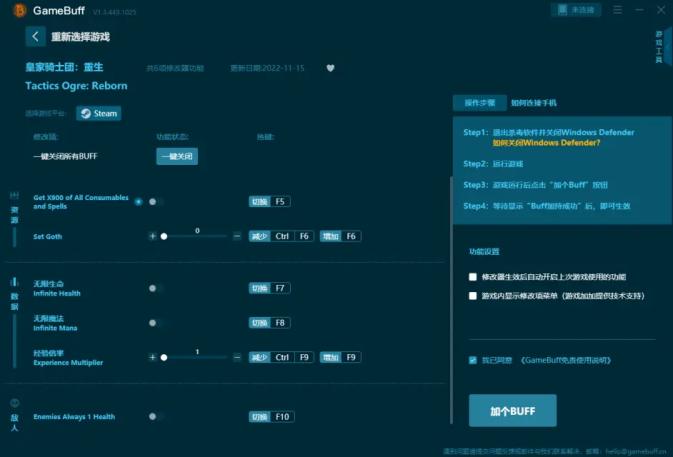Open the Steam platform selector
The height and width of the screenshot is (457, 673).
tap(100, 113)
